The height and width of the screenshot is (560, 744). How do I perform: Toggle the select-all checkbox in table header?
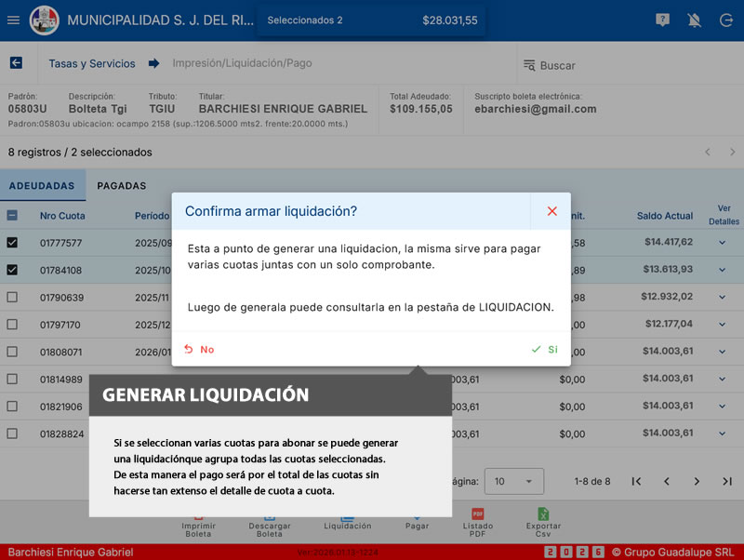[x=12, y=216]
